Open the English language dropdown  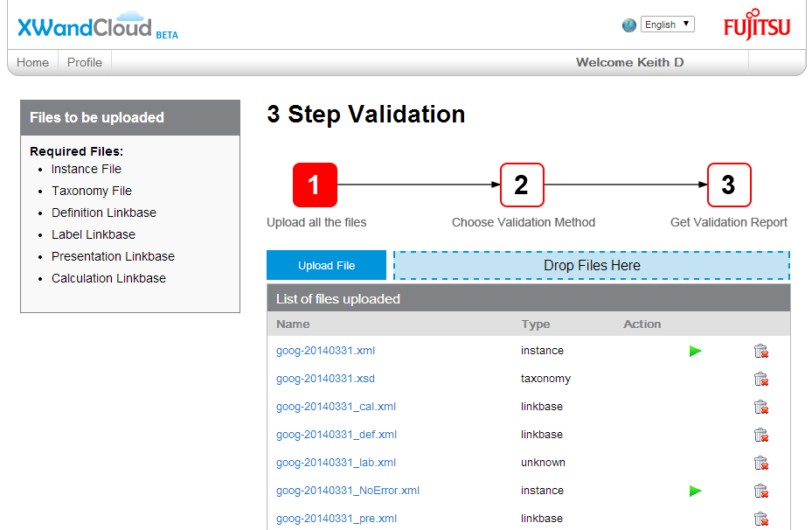[667, 24]
